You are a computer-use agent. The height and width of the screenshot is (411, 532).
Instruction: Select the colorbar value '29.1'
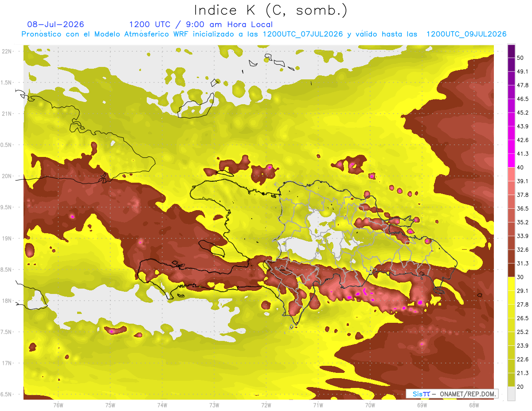523,291
